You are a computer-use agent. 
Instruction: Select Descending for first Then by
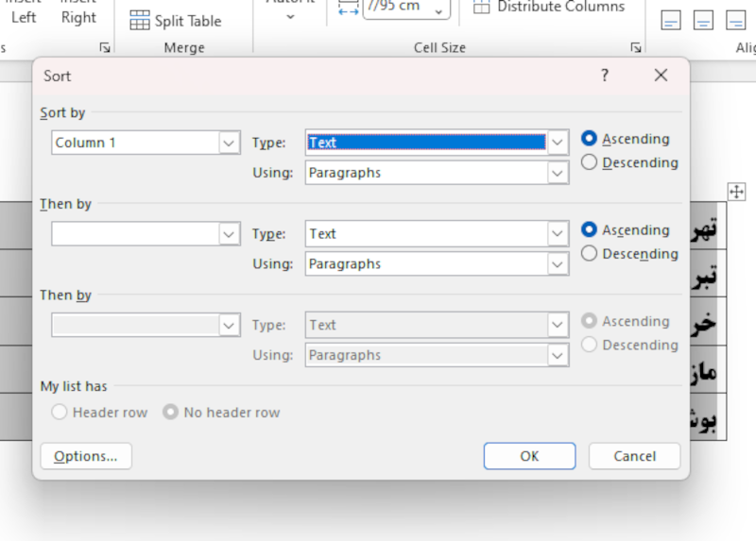point(589,253)
